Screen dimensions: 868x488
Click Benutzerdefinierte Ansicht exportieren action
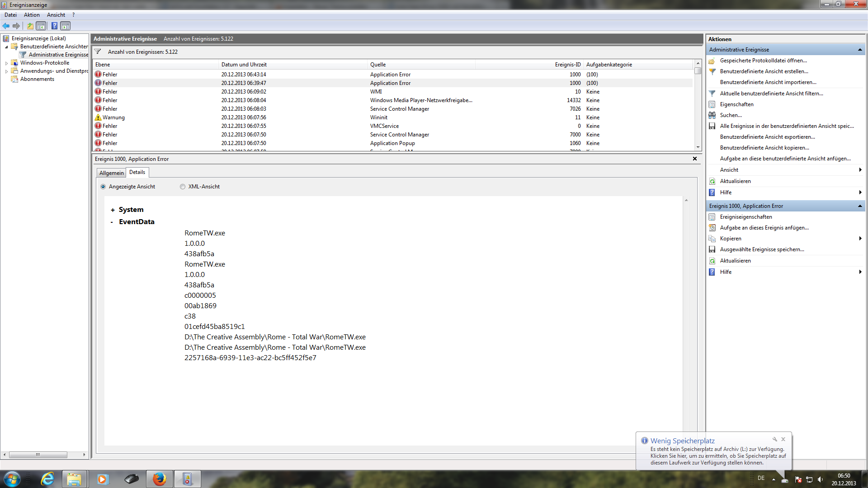pyautogui.click(x=767, y=137)
